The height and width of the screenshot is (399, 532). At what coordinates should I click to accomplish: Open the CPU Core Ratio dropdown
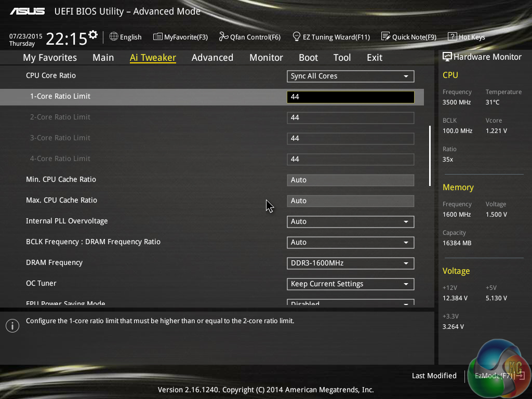pos(351,76)
